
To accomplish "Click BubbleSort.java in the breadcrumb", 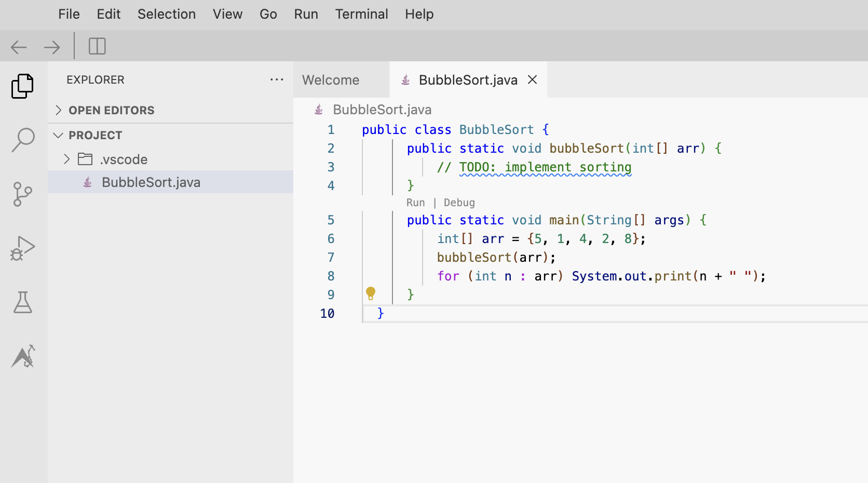I will click(382, 110).
